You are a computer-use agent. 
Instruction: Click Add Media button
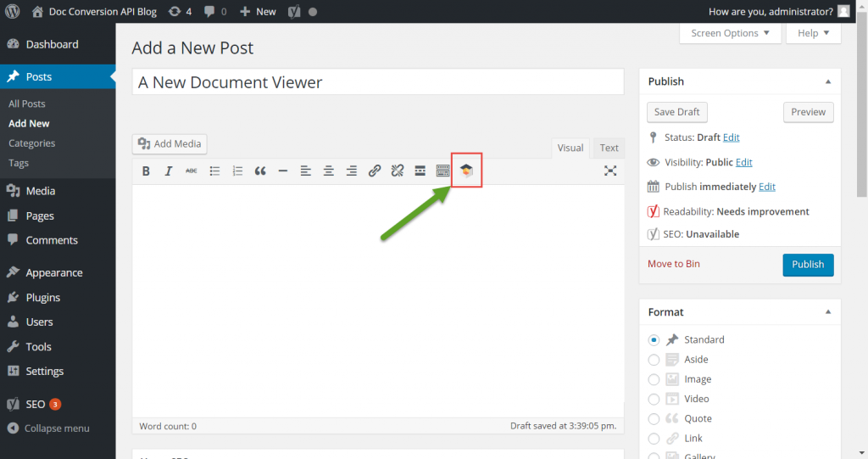(170, 144)
